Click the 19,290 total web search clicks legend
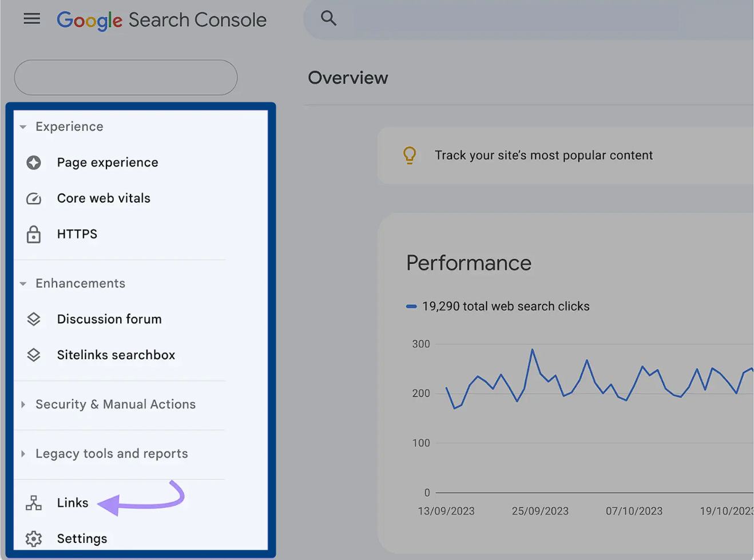Viewport: 754px width, 560px height. (x=498, y=307)
